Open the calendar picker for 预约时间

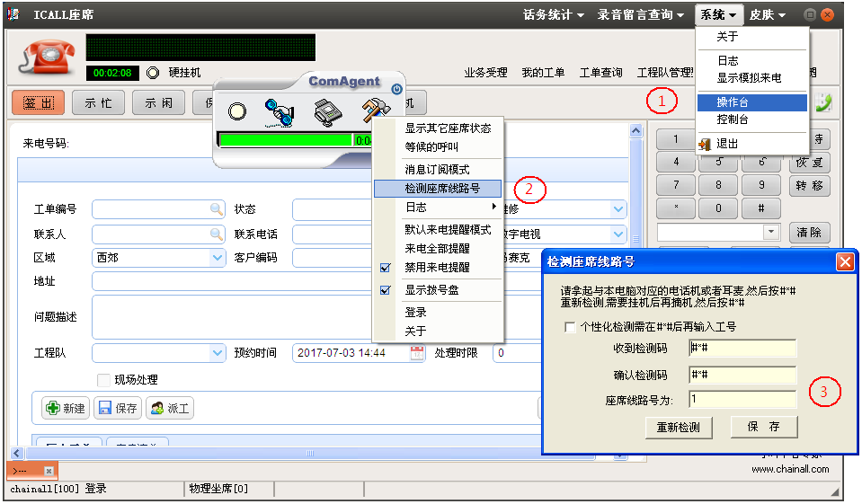click(x=417, y=353)
